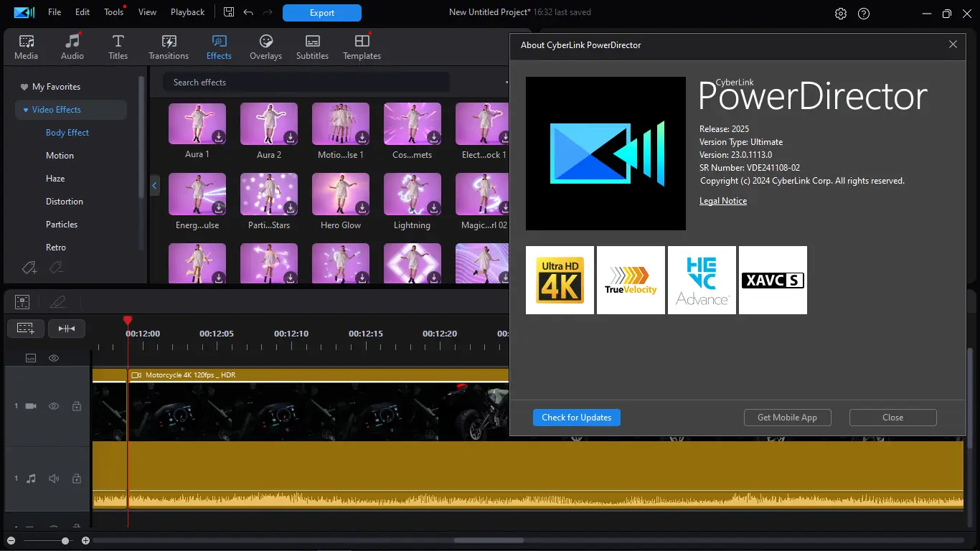Click the Export button
The height and width of the screenshot is (551, 980).
pyautogui.click(x=322, y=13)
